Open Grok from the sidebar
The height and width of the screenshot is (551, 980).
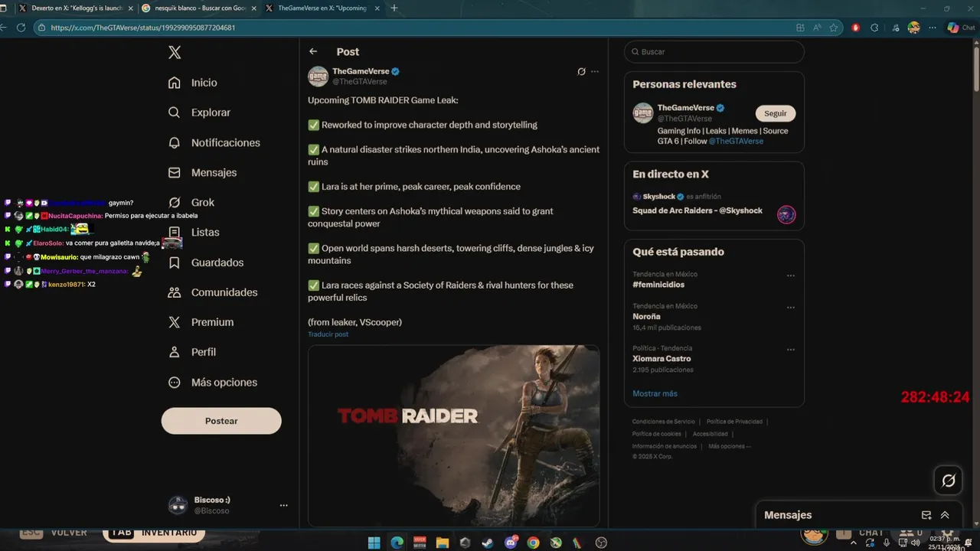[x=191, y=203]
